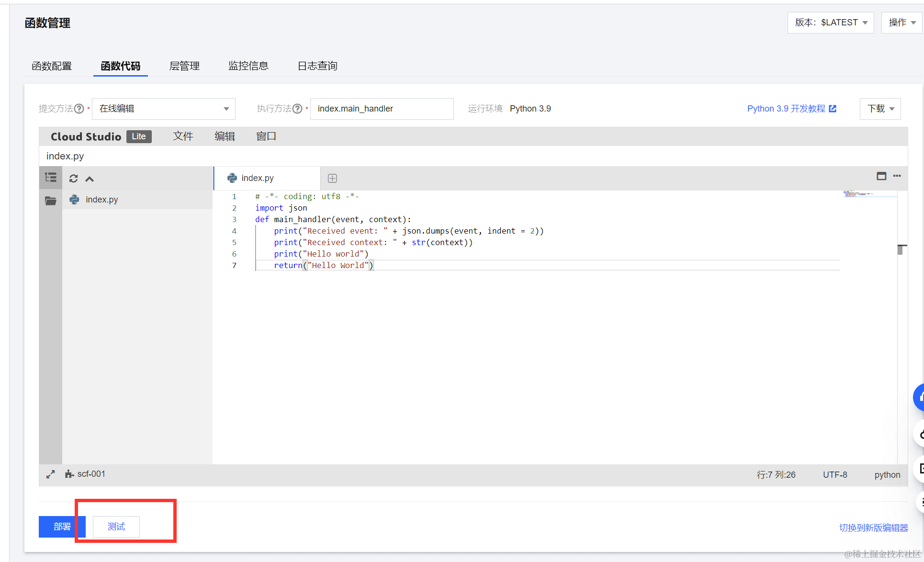Image resolution: width=924 pixels, height=562 pixels.
Task: Open the 操作 actions dropdown
Action: click(x=901, y=22)
